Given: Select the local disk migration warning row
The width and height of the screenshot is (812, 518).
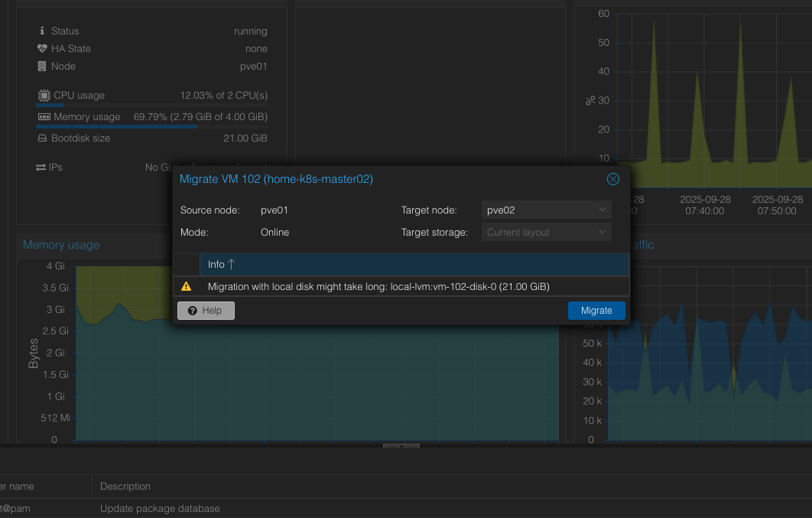Looking at the screenshot, I should 378,287.
